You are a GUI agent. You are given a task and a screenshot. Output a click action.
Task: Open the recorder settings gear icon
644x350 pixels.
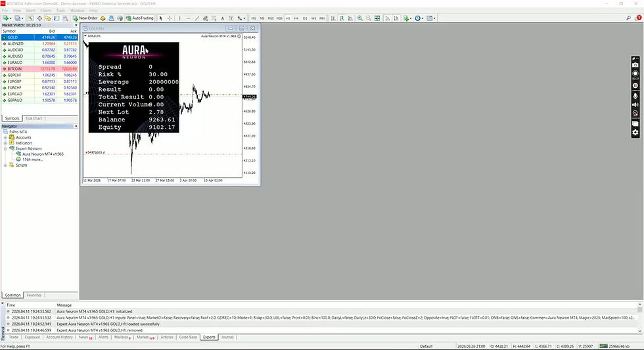[635, 132]
